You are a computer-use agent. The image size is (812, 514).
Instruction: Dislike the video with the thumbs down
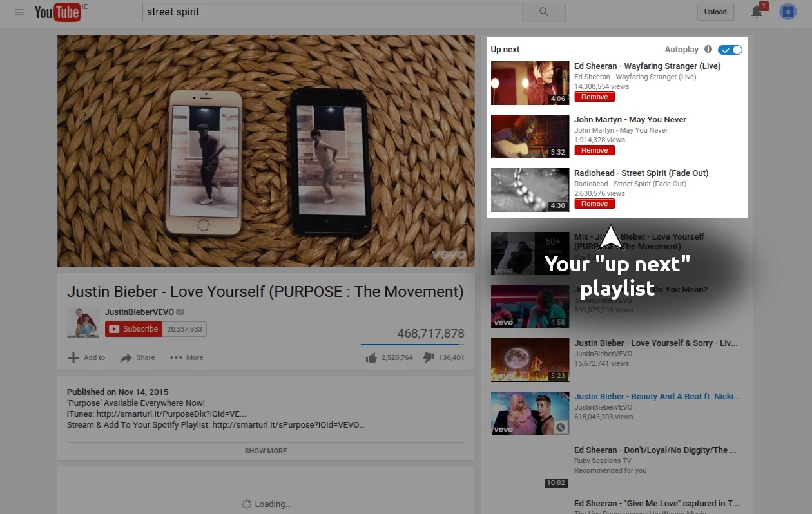429,357
